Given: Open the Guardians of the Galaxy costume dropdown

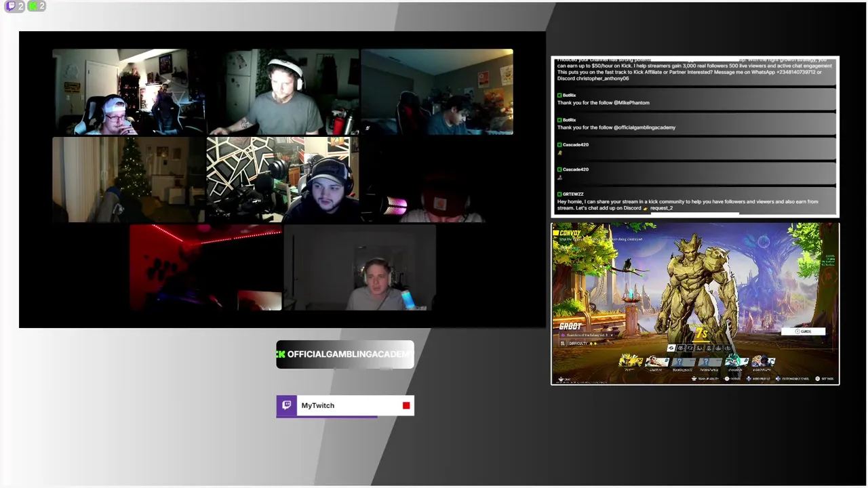Looking at the screenshot, I should tap(587, 335).
